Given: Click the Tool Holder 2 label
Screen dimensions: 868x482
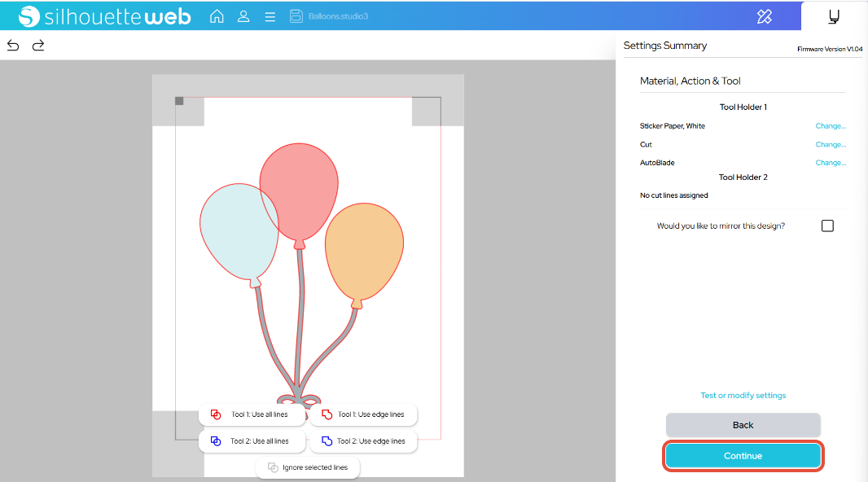Looking at the screenshot, I should 743,177.
